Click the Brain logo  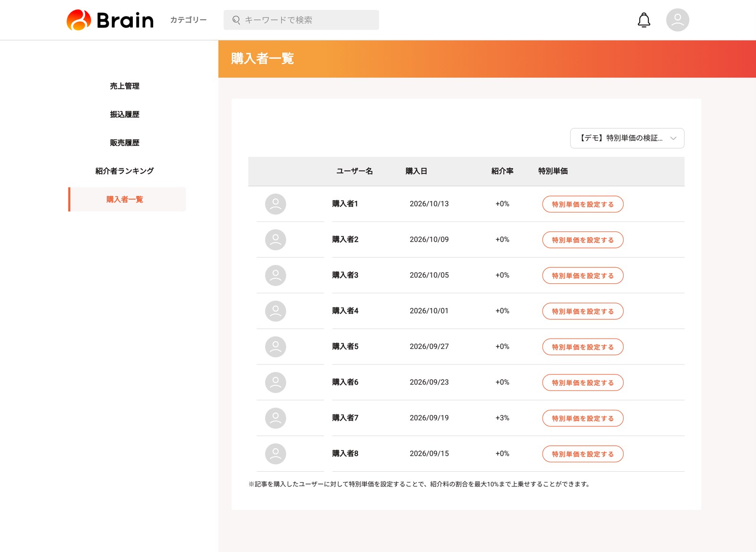pyautogui.click(x=110, y=20)
